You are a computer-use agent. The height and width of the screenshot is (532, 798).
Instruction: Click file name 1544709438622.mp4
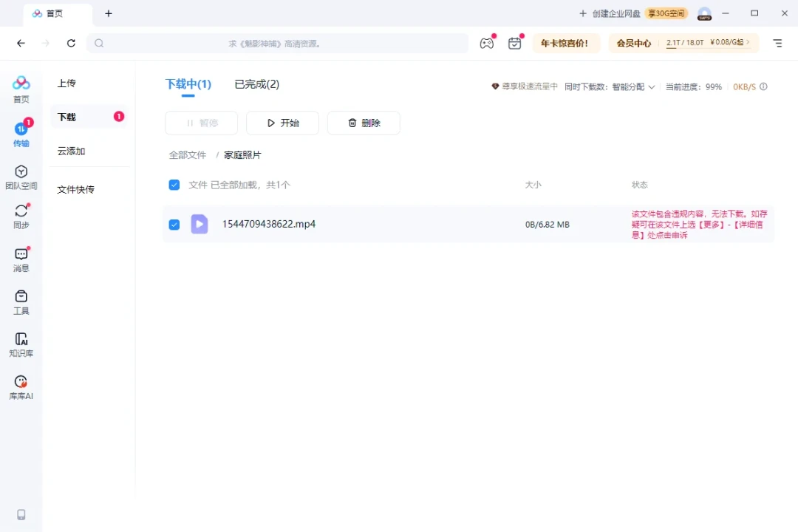coord(269,224)
